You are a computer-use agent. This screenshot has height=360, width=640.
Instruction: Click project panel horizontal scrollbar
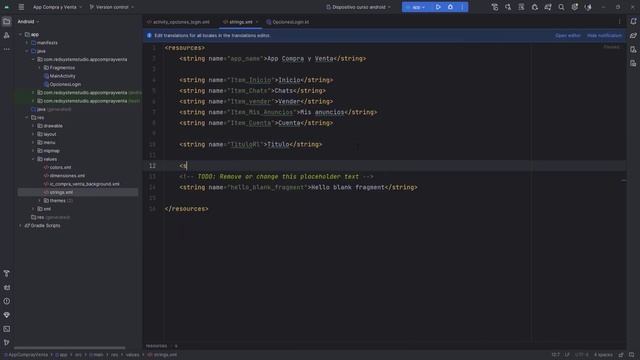click(69, 348)
